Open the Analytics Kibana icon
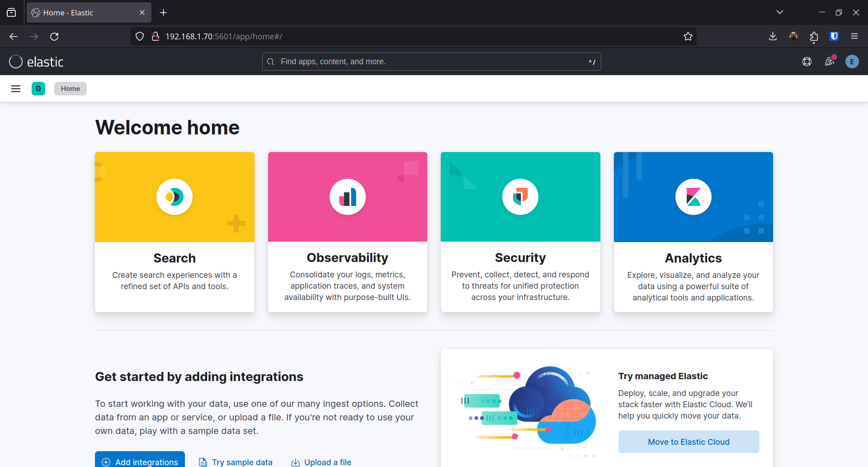Viewport: 868px width, 467px height. click(693, 197)
